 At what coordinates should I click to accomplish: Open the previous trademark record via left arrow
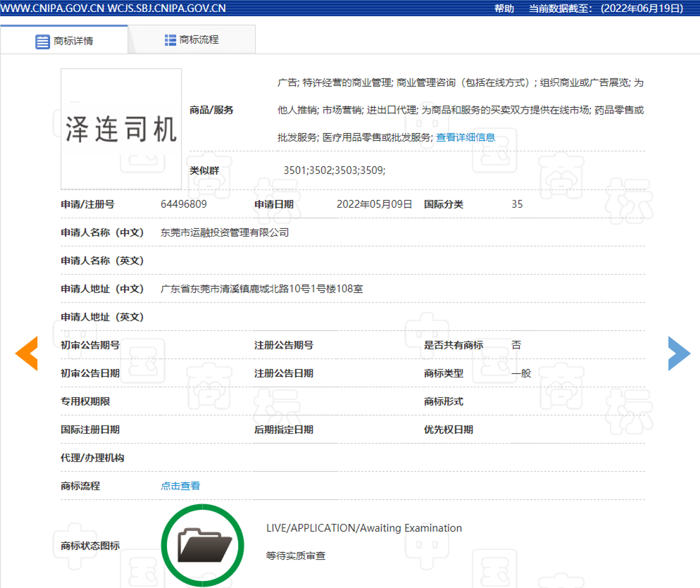coord(26,354)
